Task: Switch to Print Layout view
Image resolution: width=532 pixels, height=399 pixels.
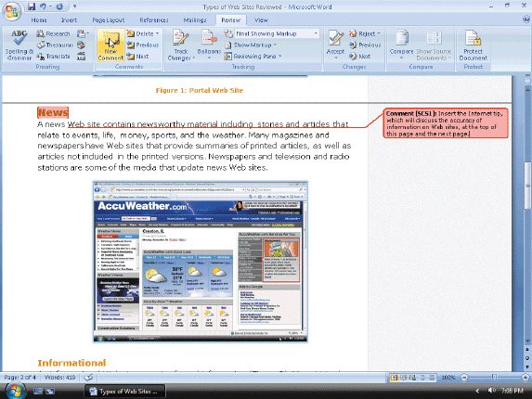Action: click(394, 378)
